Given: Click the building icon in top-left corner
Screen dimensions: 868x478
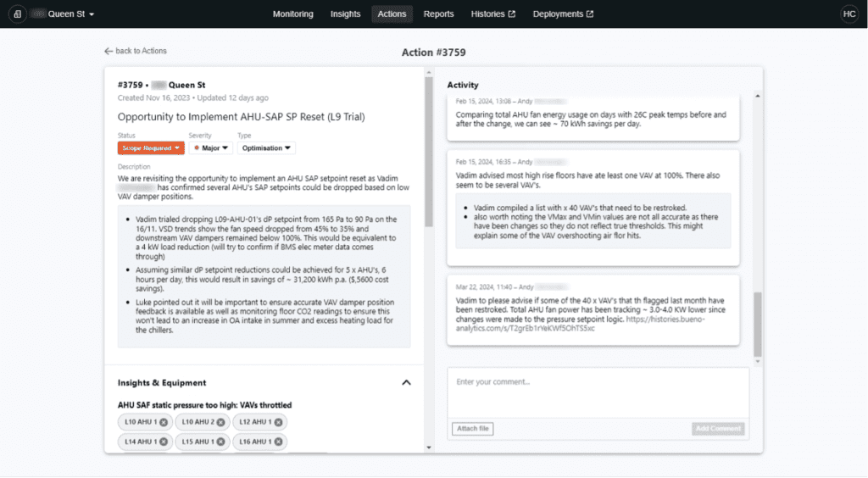Looking at the screenshot, I should (18, 14).
